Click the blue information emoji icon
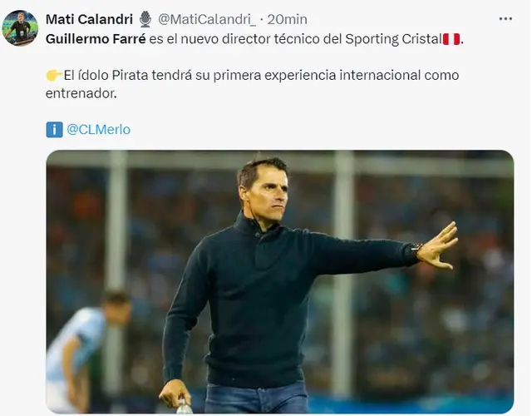 coord(54,129)
